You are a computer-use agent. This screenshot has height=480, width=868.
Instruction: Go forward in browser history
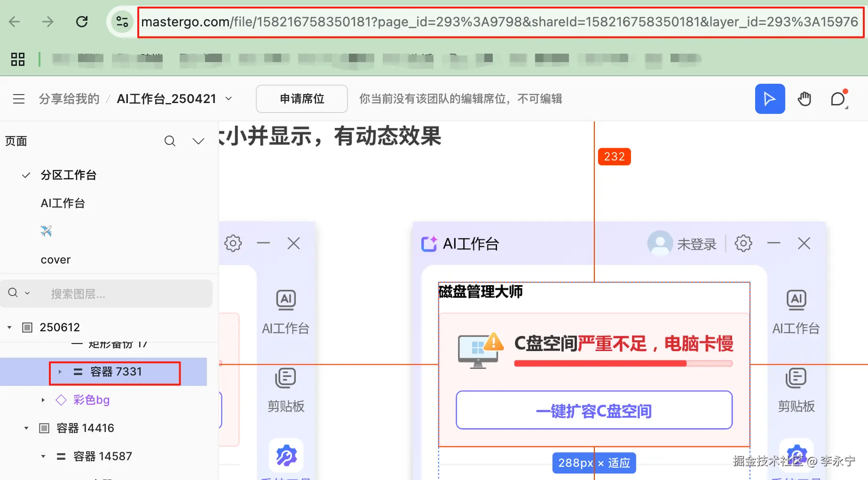coord(47,22)
